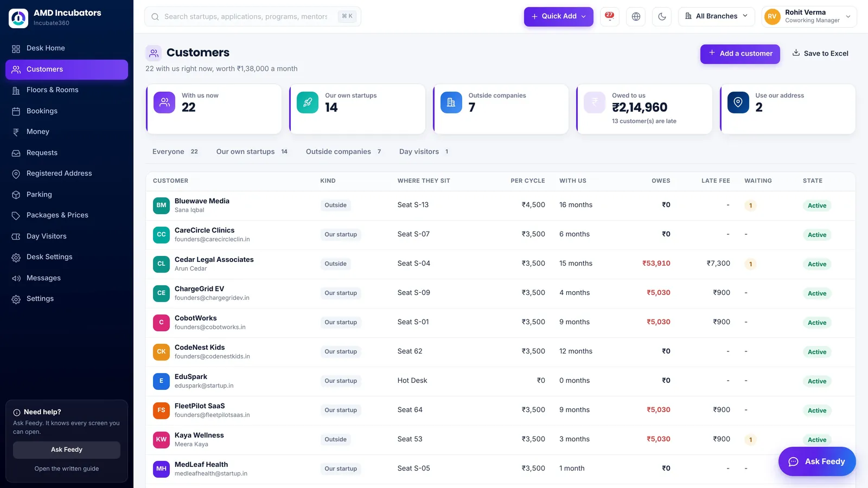This screenshot has height=488, width=868.
Task: Click the Messages megaphone icon
Action: (x=16, y=278)
